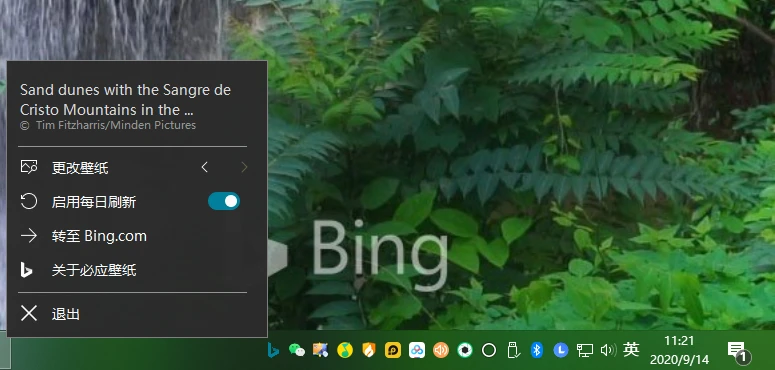The image size is (775, 370).
Task: Open the Baidu Netdisk cloud tray icon
Action: point(417,350)
